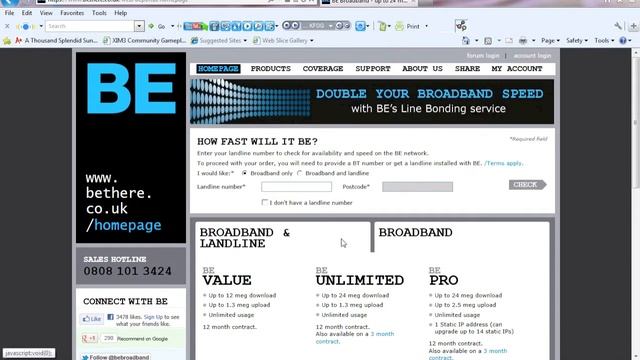640x360 pixels.
Task: Expand the dropdown arrow next to Go
Action: coord(172,27)
